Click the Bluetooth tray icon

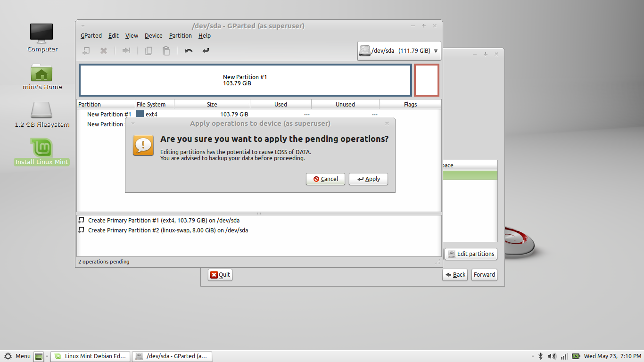[541, 356]
